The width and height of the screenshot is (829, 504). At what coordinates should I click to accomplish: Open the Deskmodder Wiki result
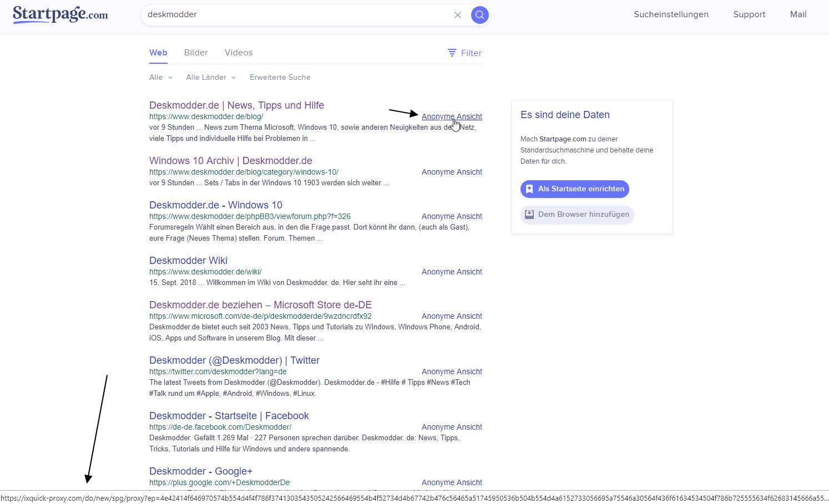[188, 261]
